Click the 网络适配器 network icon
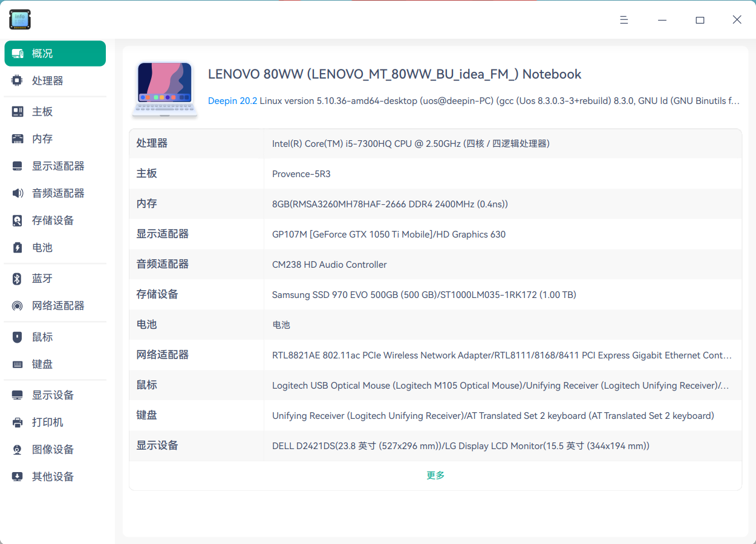Viewport: 756px width, 544px height. pos(18,306)
